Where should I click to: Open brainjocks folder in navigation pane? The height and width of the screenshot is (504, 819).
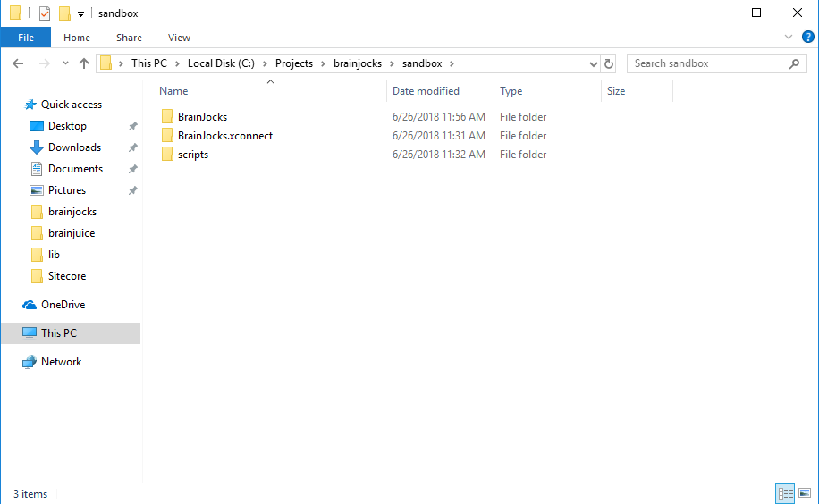72,212
